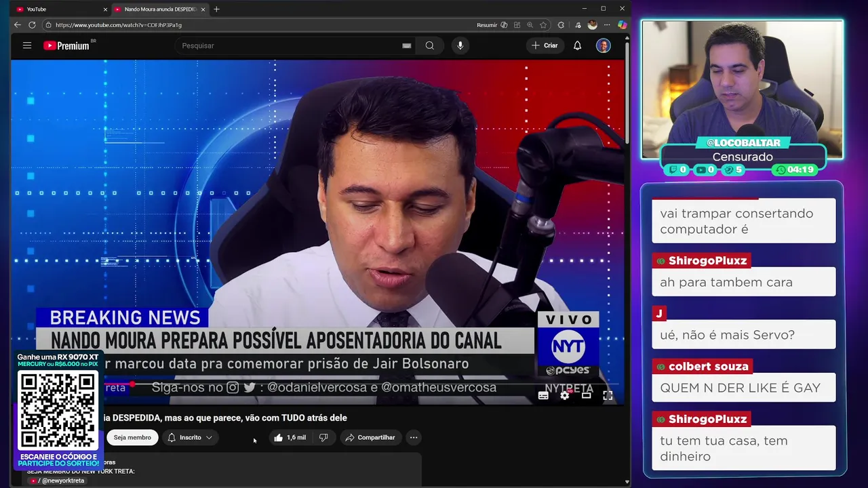Click Seja membro button
Image resolution: width=868 pixels, height=488 pixels.
tap(132, 438)
